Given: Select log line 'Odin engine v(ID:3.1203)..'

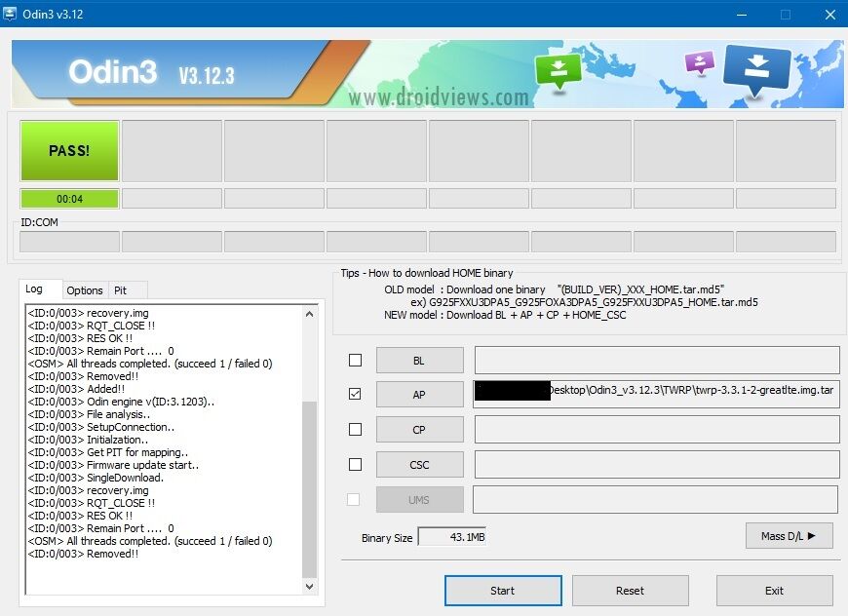Looking at the screenshot, I should (x=121, y=402).
